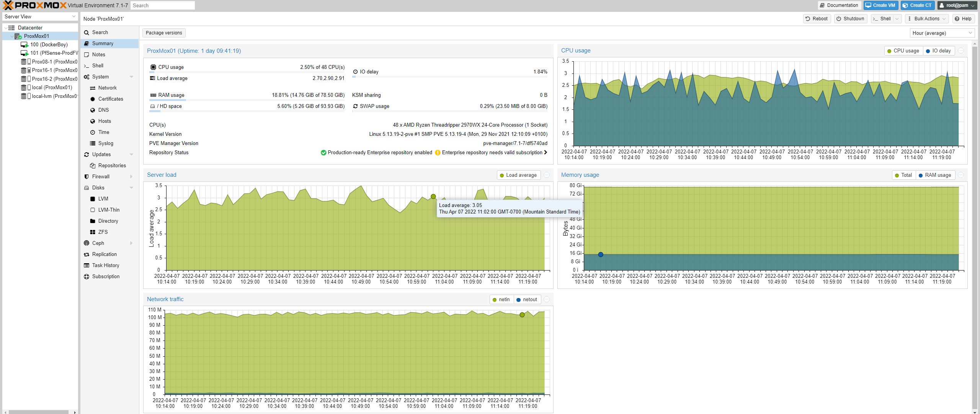The width and height of the screenshot is (980, 414).
Task: Click the LVM square icon
Action: point(93,199)
